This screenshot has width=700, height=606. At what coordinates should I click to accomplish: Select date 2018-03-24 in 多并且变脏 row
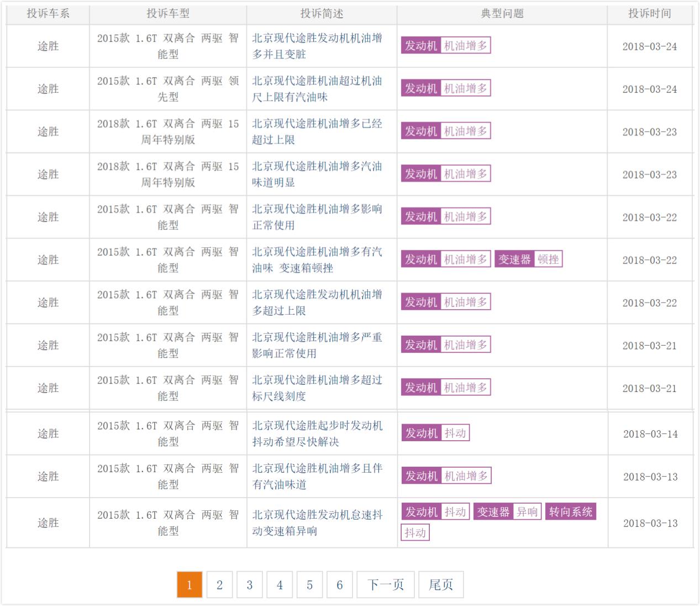tap(650, 46)
